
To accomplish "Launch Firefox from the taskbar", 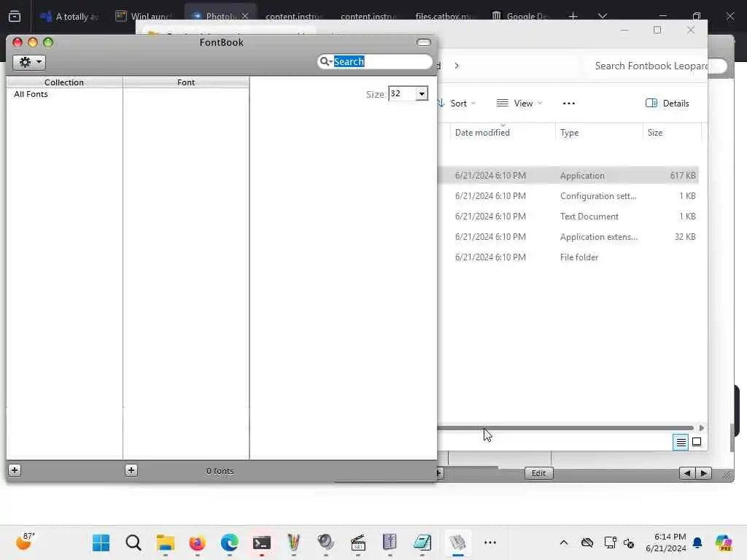I will coord(197,542).
